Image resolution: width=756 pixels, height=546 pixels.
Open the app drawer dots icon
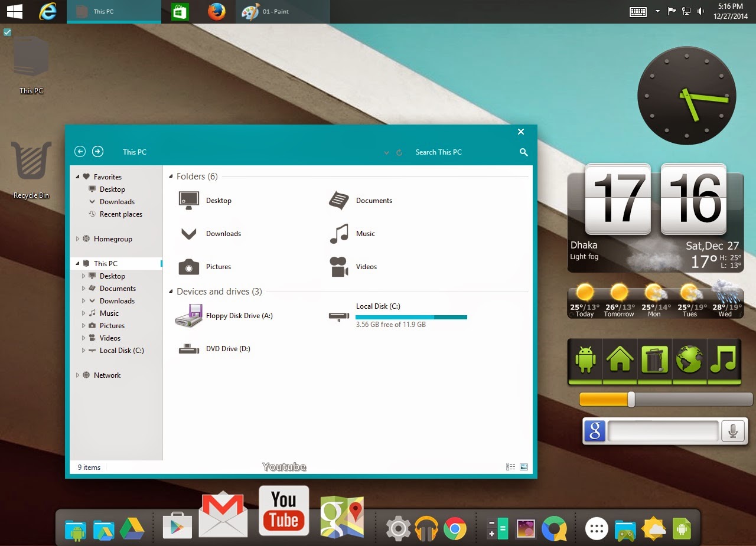(x=597, y=528)
